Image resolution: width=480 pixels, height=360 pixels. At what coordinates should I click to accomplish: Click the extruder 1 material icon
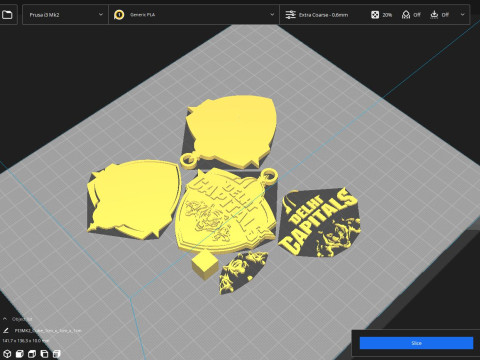tap(119, 15)
